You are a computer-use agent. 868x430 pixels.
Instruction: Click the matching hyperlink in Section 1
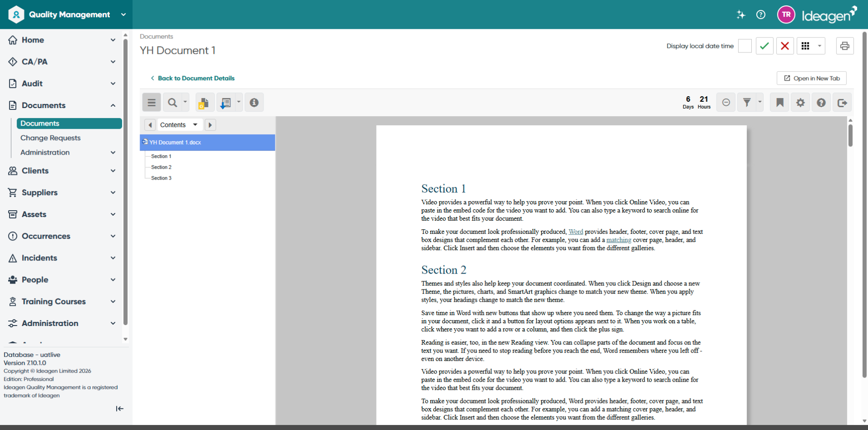click(618, 240)
